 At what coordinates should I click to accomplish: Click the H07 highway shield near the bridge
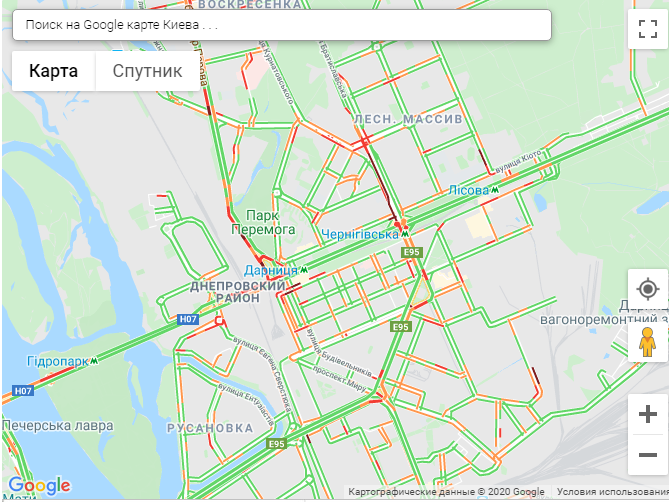click(188, 319)
